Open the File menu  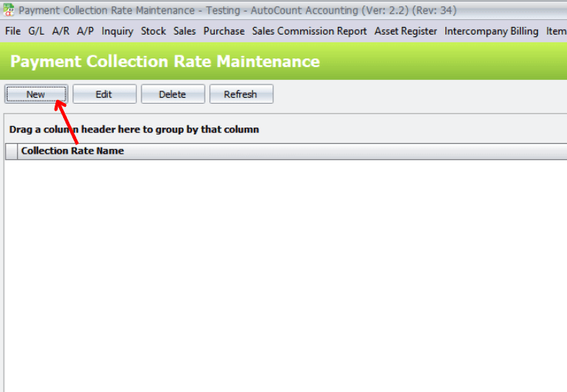[x=13, y=31]
